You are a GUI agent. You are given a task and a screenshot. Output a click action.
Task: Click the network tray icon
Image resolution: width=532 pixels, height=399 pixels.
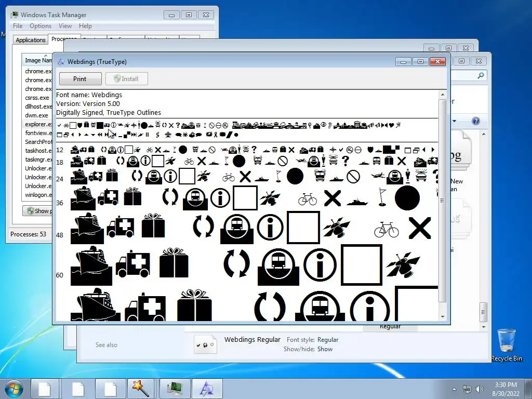pos(467,389)
